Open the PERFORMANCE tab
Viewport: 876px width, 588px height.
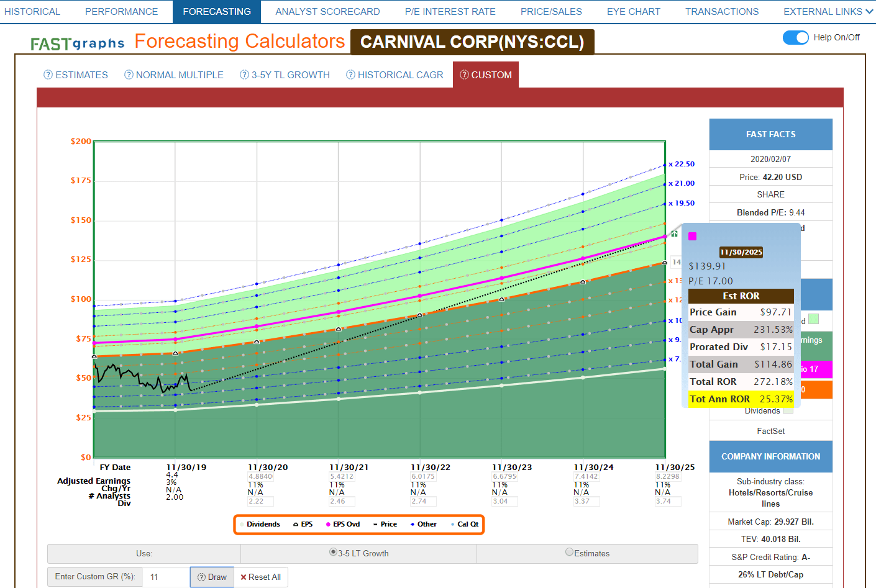(122, 12)
